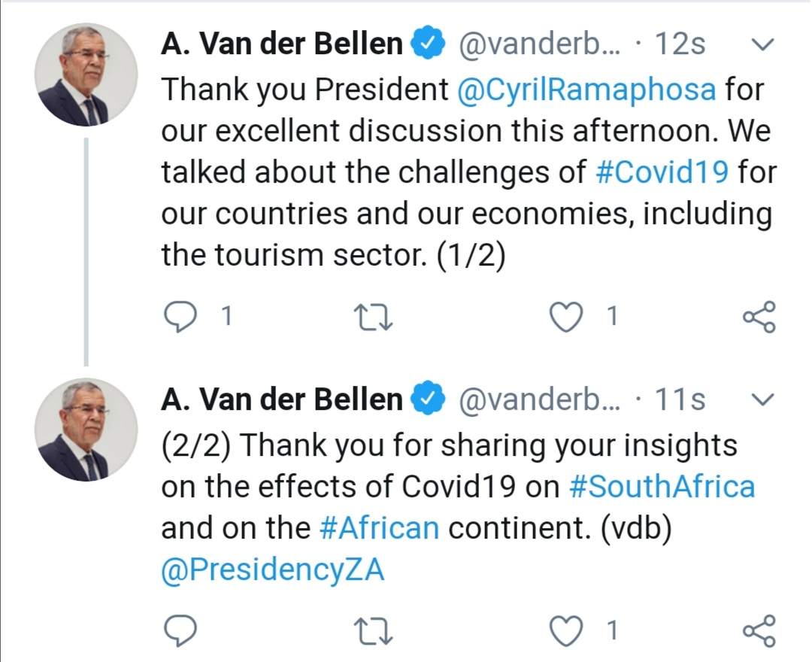This screenshot has width=812, height=662.
Task: Open the first tweet's options chevron menu
Action: pyautogui.click(x=762, y=45)
